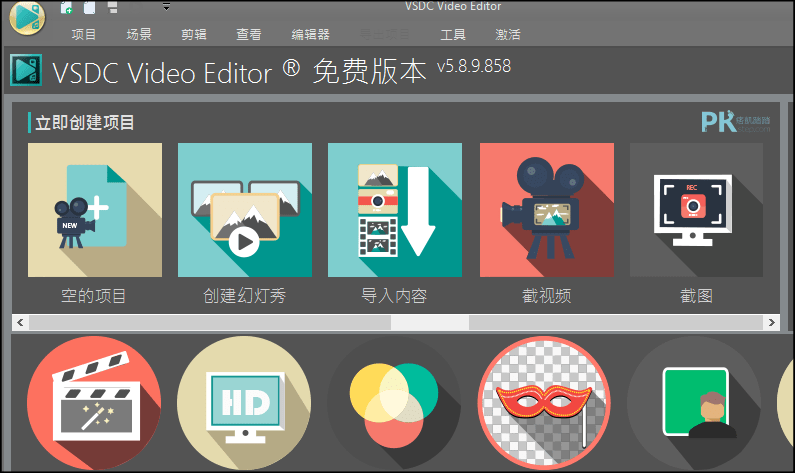Open the 编辑器 menu tab
The image size is (795, 473).
click(310, 34)
